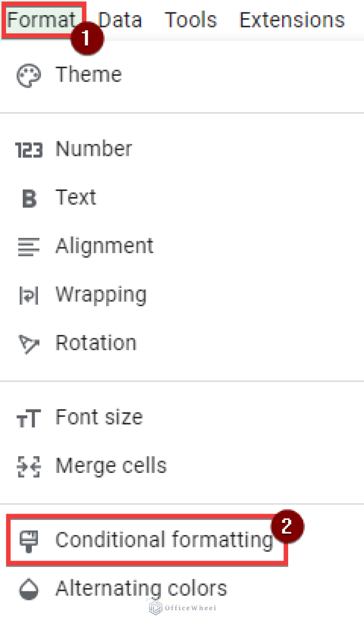Screen dimensions: 364x626
Task: Open the Data menu
Action: 119,19
